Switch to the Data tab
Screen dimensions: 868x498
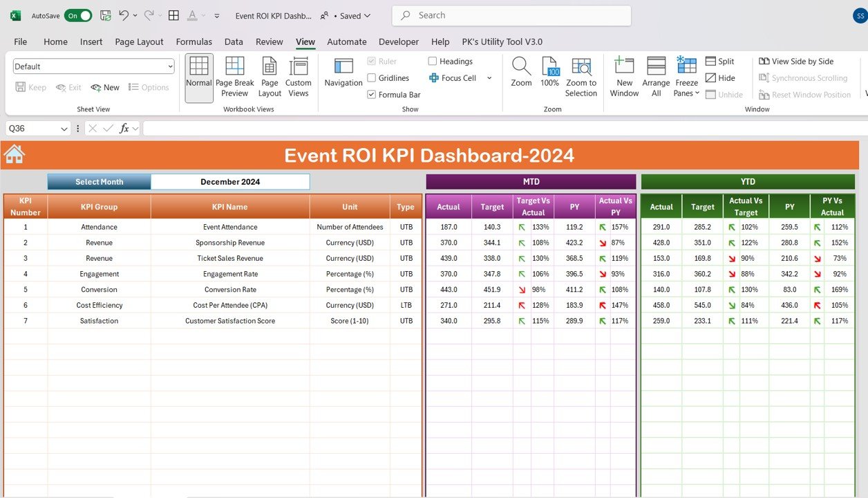[234, 41]
